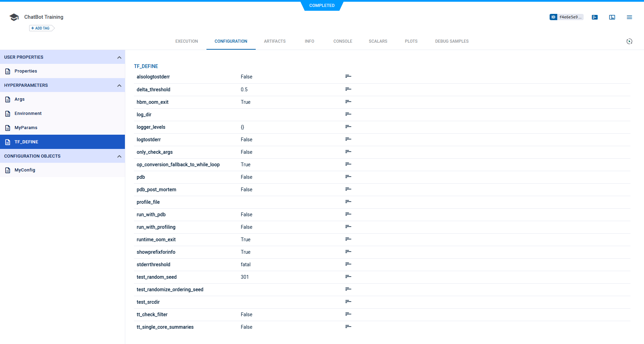Collapse the Configuration Objects section
This screenshot has width=644, height=344.
(119, 156)
